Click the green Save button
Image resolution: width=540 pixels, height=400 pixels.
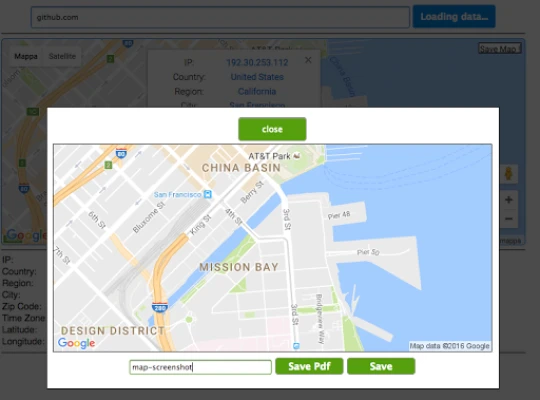381,366
